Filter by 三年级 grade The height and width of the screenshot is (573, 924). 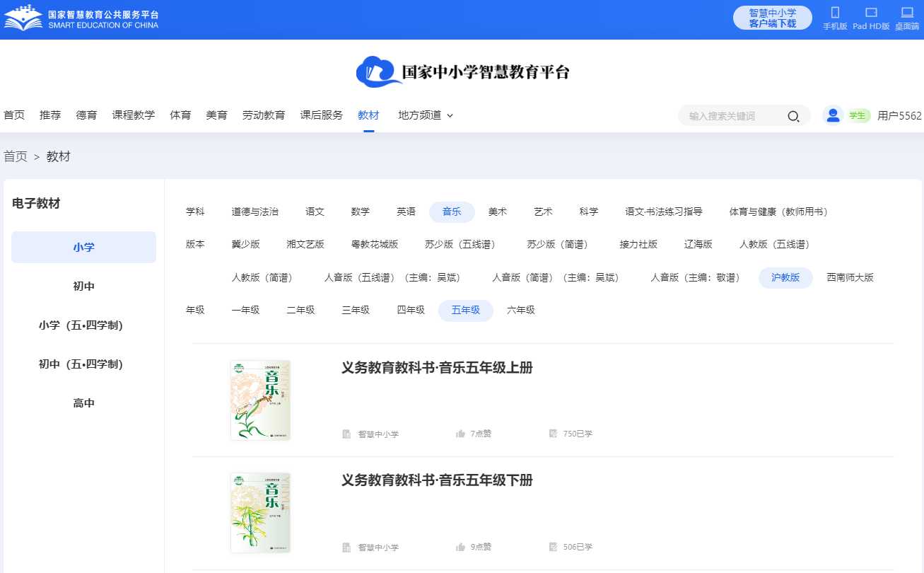(356, 310)
